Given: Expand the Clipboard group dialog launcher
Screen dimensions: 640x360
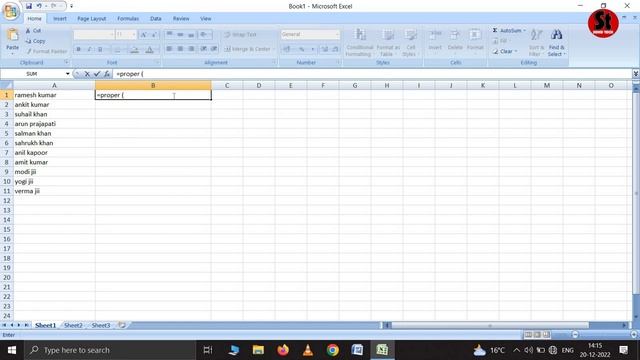Looking at the screenshot, I should coord(67,62).
